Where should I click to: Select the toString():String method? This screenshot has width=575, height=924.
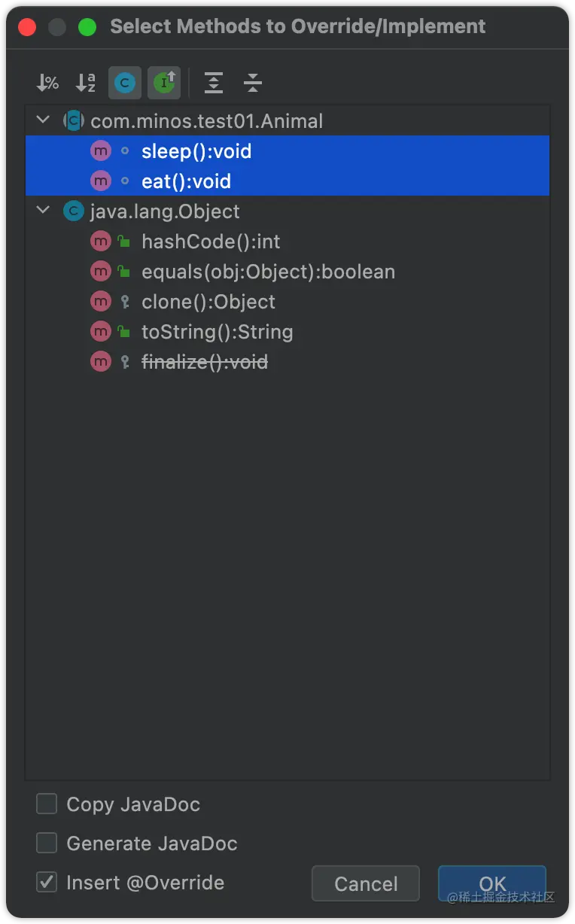(x=217, y=332)
